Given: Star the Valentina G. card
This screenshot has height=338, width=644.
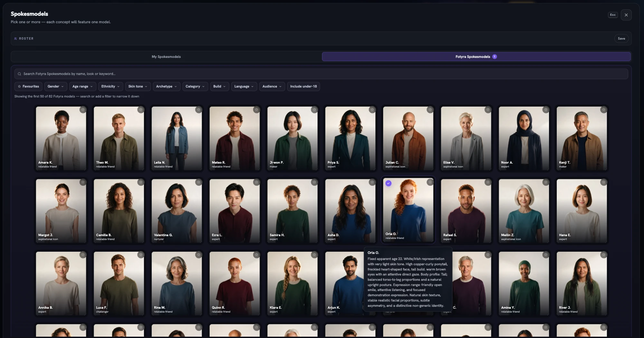Looking at the screenshot, I should click(x=199, y=182).
